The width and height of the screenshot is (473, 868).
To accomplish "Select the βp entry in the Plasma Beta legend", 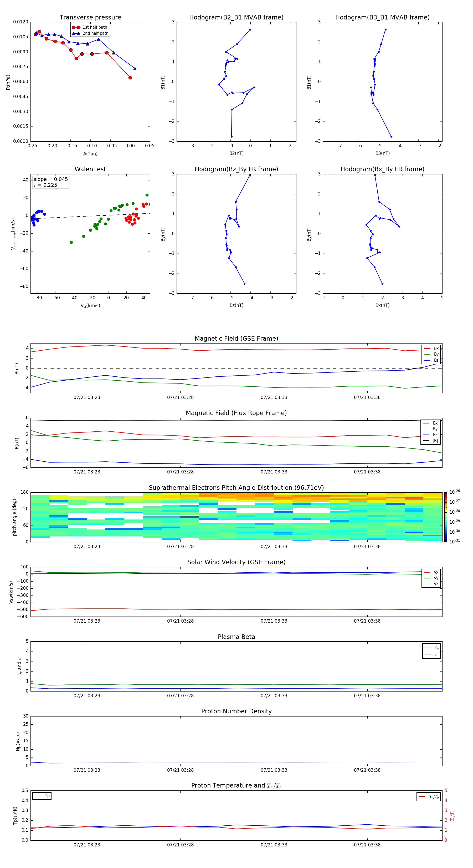I will [x=431, y=647].
